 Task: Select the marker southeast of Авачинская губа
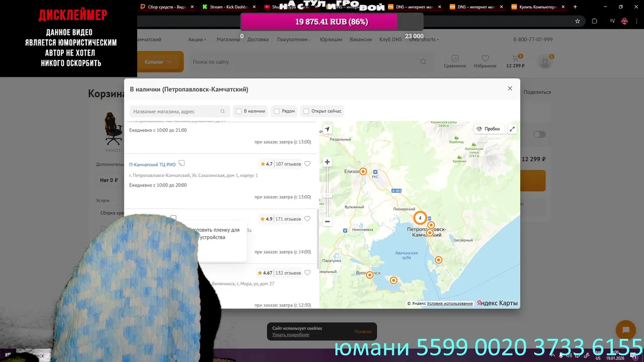[439, 260]
